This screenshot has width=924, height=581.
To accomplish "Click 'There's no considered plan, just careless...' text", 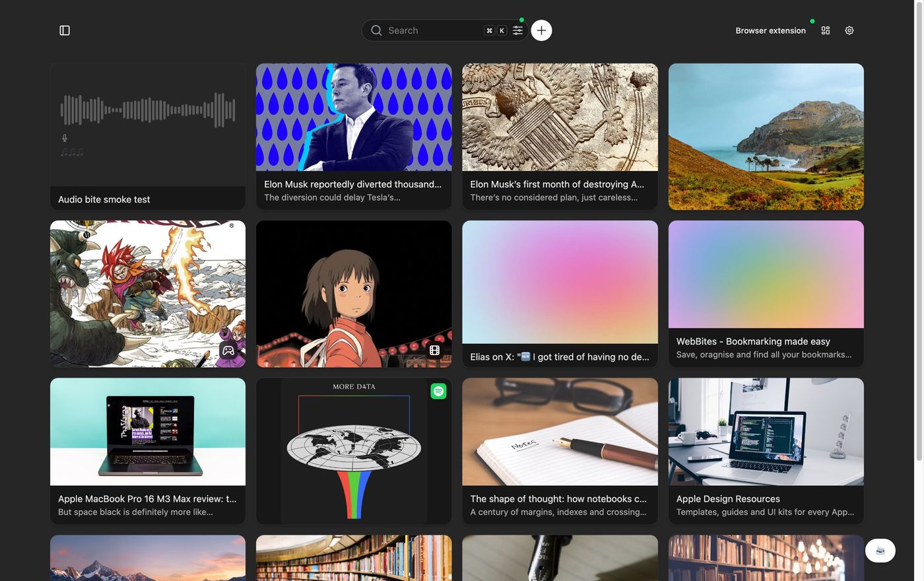I will tap(554, 197).
